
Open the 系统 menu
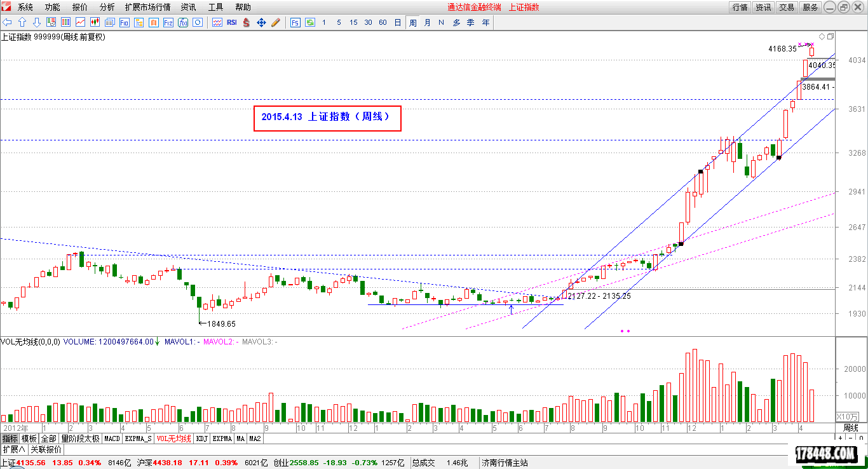[25, 7]
